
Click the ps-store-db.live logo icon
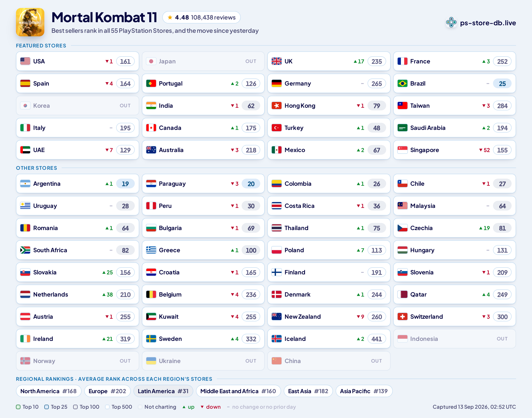pyautogui.click(x=451, y=23)
